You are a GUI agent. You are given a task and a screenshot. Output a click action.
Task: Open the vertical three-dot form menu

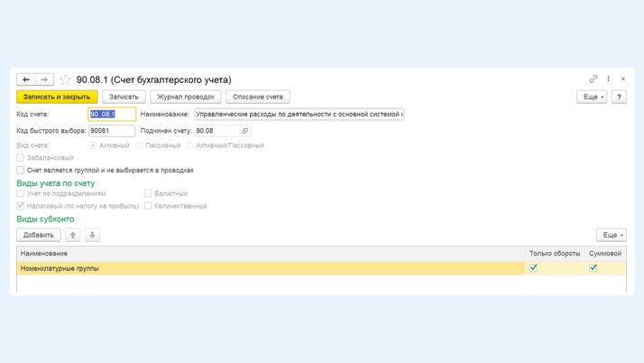coord(608,79)
